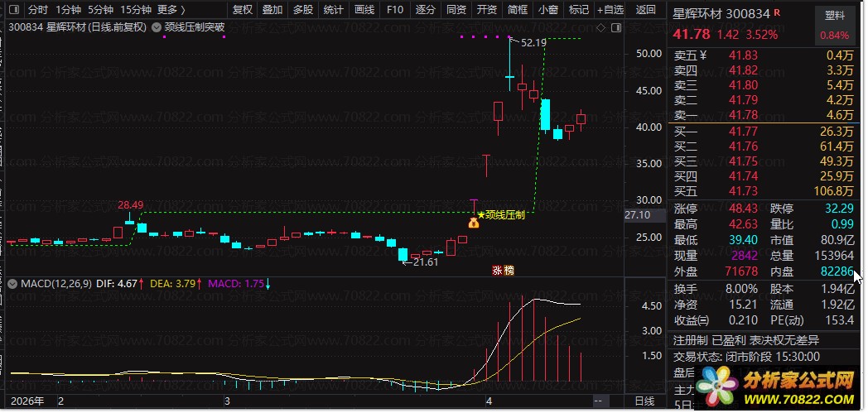Image resolution: width=868 pixels, height=413 pixels.
Task: Click the 买五 bid price 41.73
Action: coord(744,190)
